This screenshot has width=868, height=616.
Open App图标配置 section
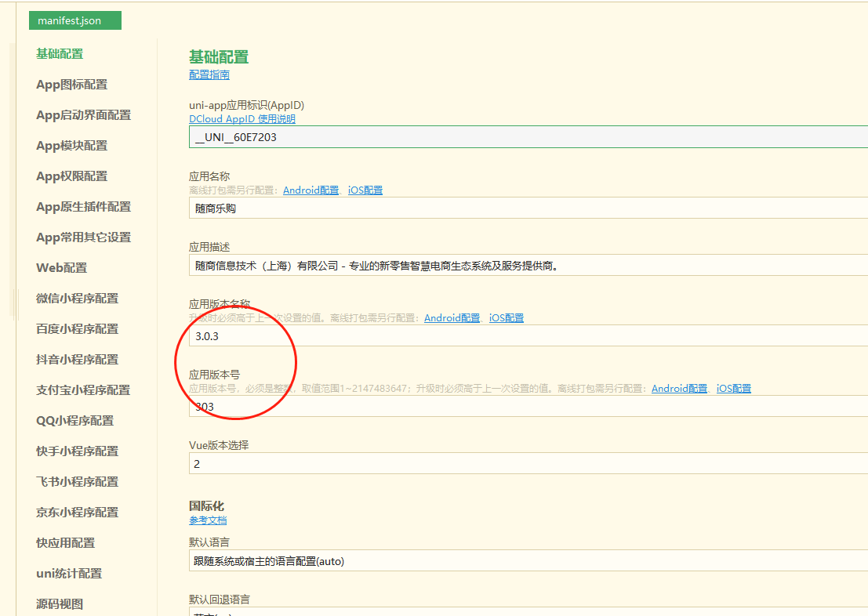pyautogui.click(x=72, y=85)
